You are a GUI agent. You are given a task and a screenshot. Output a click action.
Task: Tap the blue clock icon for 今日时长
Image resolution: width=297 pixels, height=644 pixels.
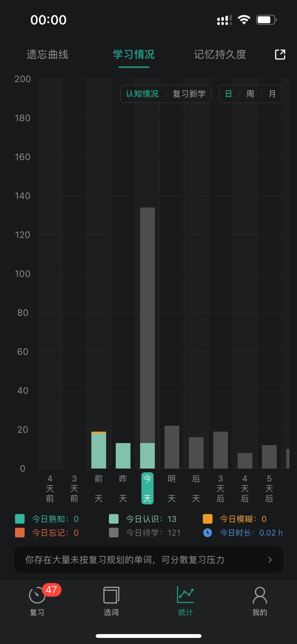pyautogui.click(x=208, y=533)
